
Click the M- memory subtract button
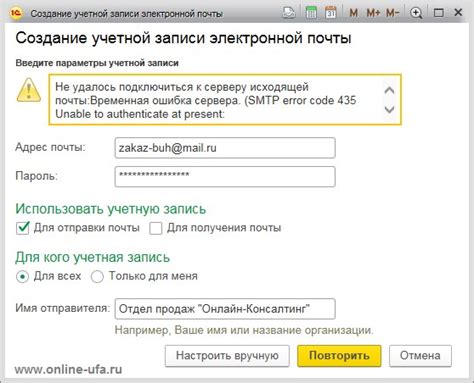coord(392,13)
